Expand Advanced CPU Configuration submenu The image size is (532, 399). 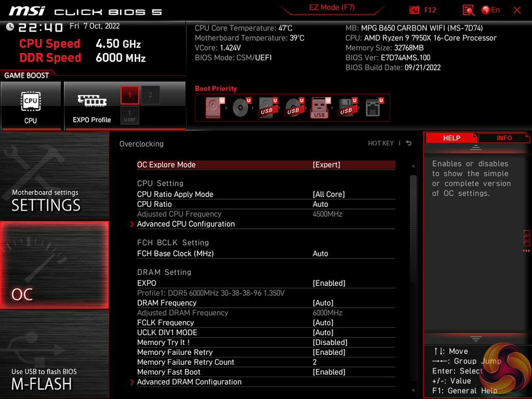[x=186, y=224]
